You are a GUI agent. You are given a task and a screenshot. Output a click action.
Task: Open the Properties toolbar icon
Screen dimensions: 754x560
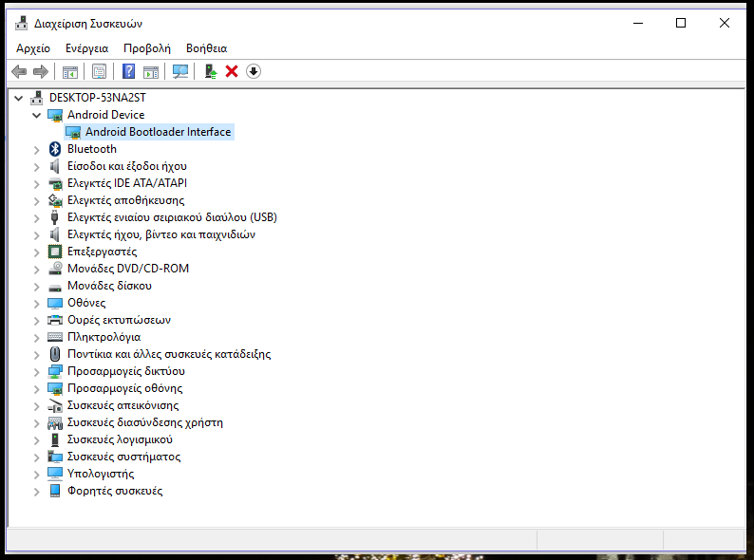[x=99, y=71]
